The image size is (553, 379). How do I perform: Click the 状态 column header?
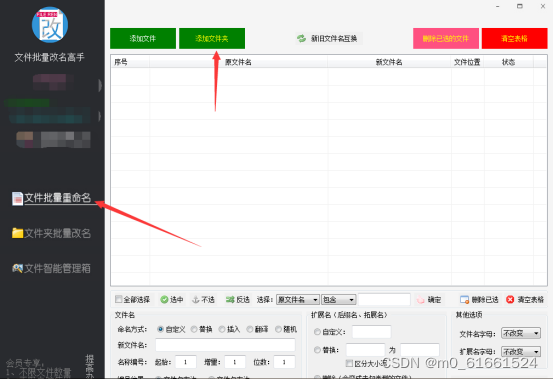[509, 62]
